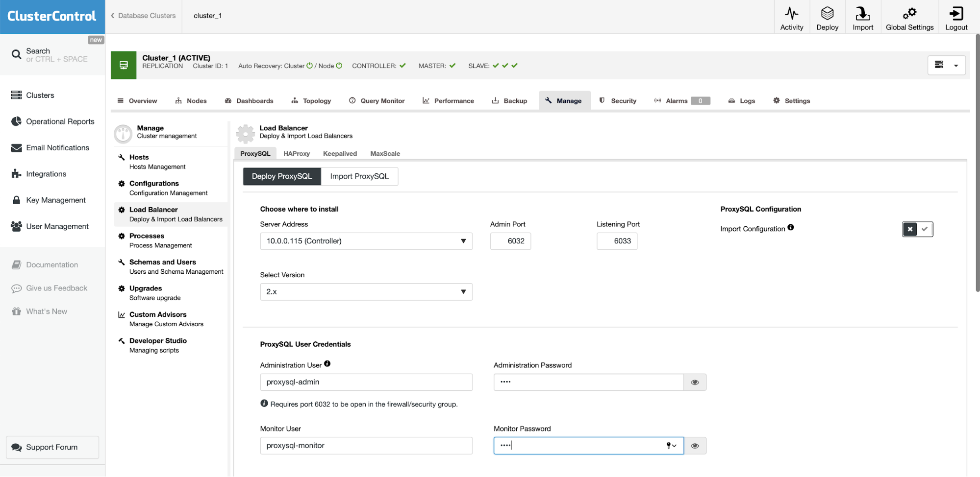The height and width of the screenshot is (477, 980).
Task: Click the Listening Port field
Action: pyautogui.click(x=617, y=241)
